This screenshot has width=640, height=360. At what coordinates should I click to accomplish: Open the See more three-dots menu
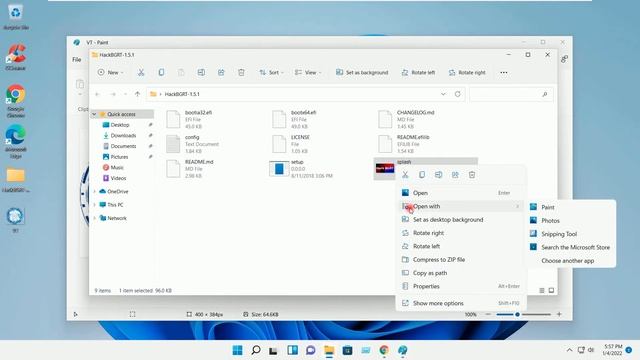click(x=504, y=72)
